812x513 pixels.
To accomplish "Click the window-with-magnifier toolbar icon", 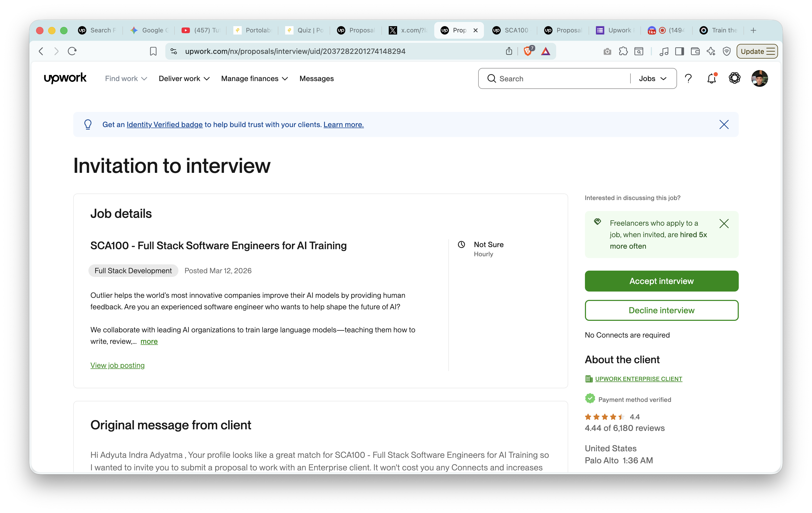I will pyautogui.click(x=639, y=51).
